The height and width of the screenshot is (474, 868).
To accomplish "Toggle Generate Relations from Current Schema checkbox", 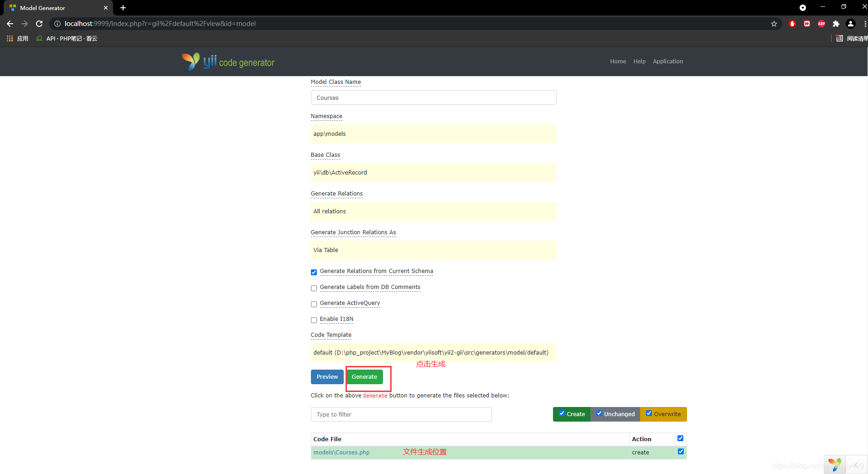I will [x=314, y=272].
